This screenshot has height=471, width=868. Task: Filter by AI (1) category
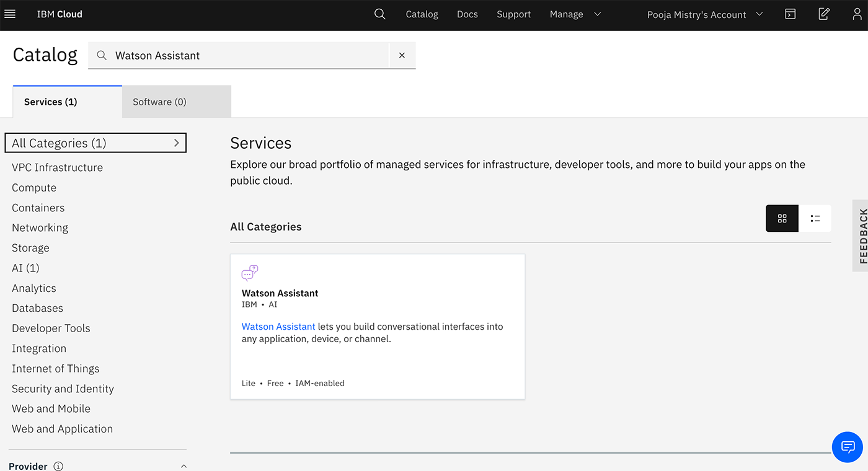pos(25,268)
